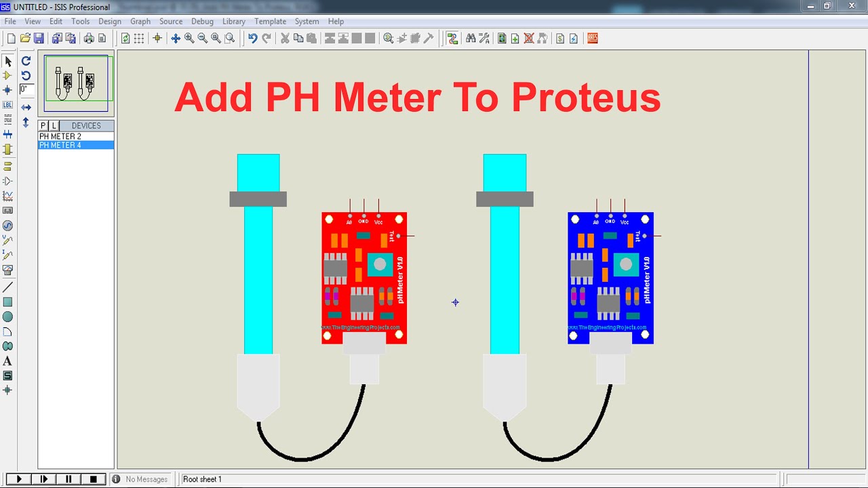Pause the simulation
The image size is (868, 488).
68,479
